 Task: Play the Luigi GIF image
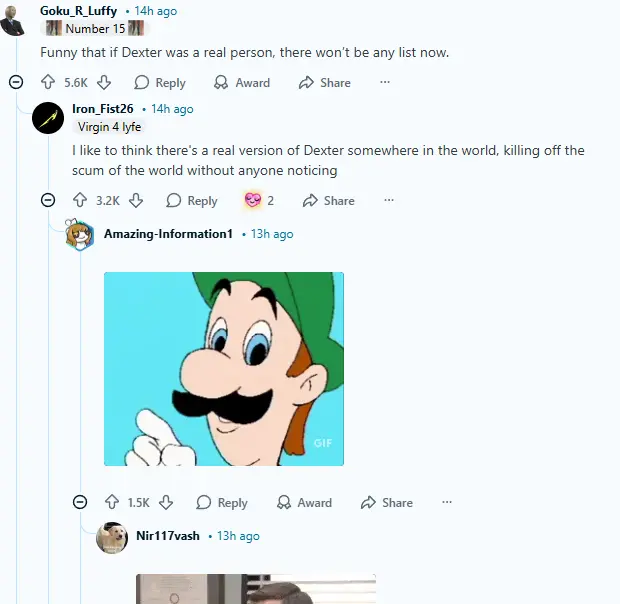point(224,369)
